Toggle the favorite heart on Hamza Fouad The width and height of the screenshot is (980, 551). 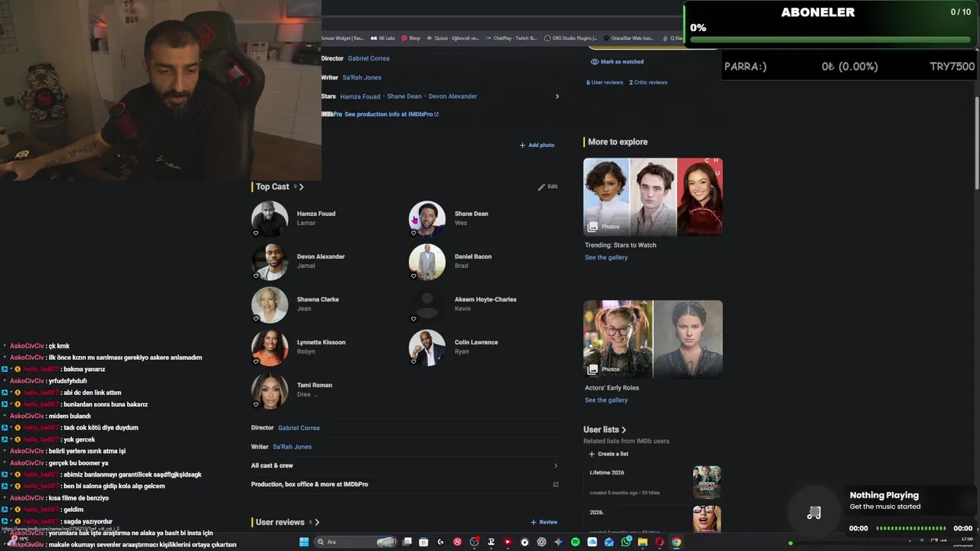(x=256, y=233)
